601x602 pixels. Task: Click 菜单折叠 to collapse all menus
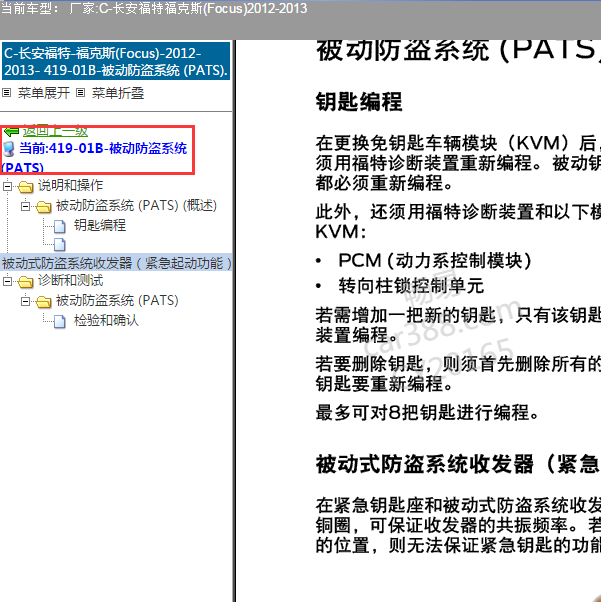coord(118,93)
